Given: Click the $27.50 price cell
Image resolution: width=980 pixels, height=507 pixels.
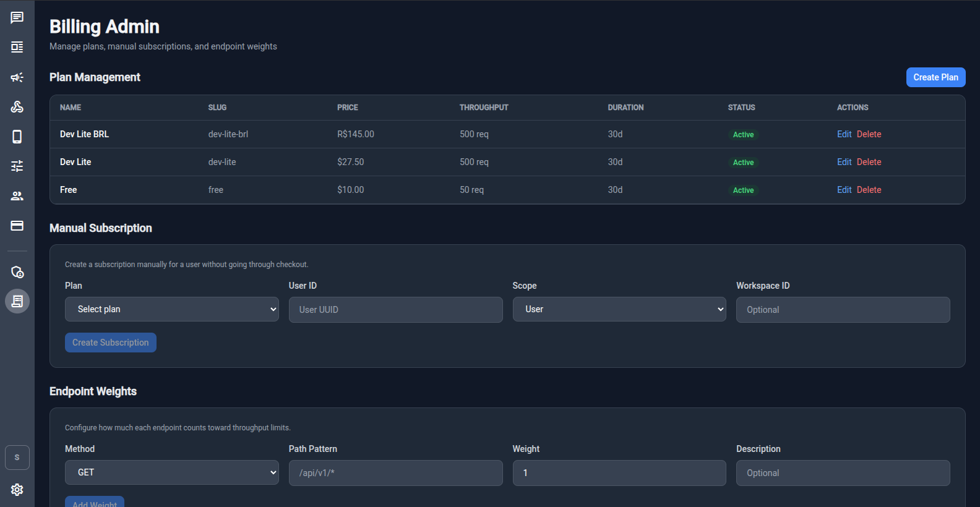Looking at the screenshot, I should tap(351, 162).
